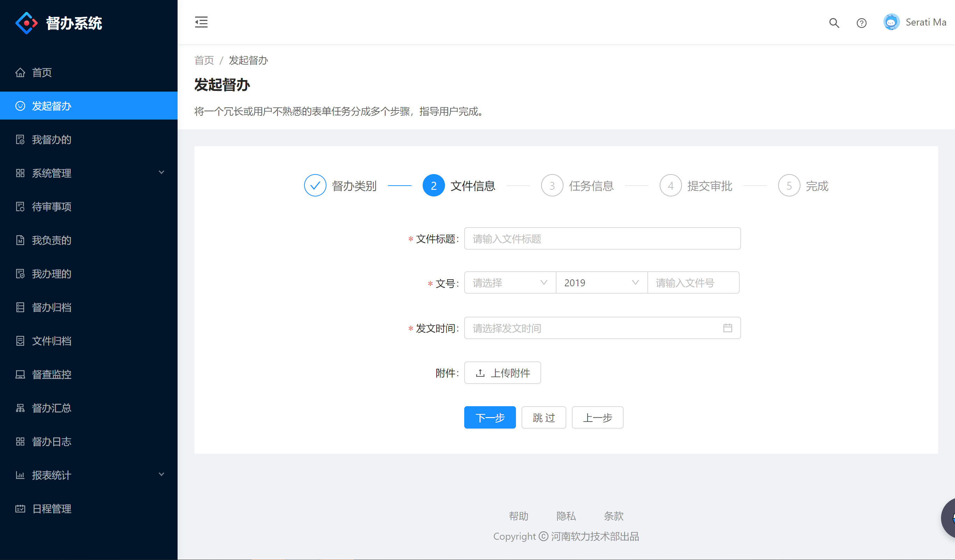
Task: Click the 上传附件 upload button
Action: 502,373
